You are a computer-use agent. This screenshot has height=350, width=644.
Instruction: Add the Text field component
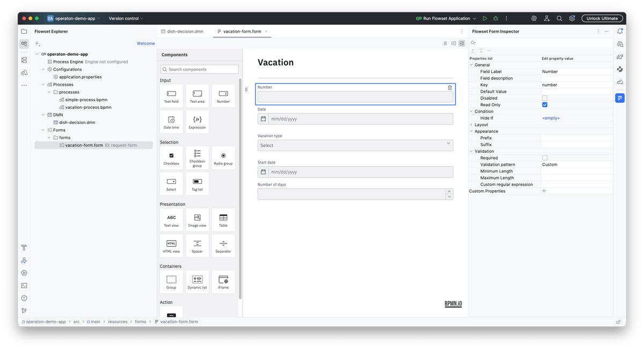coord(171,96)
